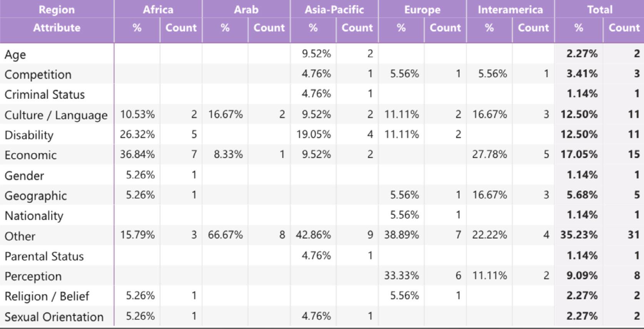Click the 36.84% Economic cell under Africa

coord(137,155)
